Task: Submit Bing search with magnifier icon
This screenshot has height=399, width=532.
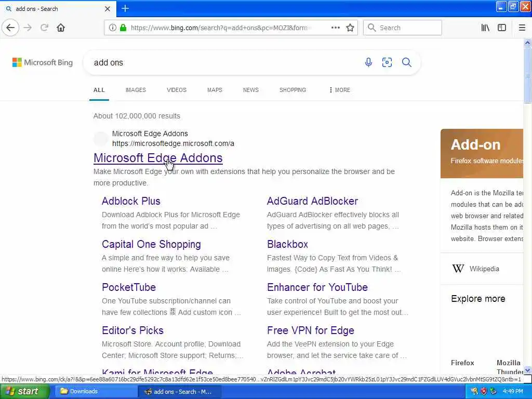Action: 407,62
